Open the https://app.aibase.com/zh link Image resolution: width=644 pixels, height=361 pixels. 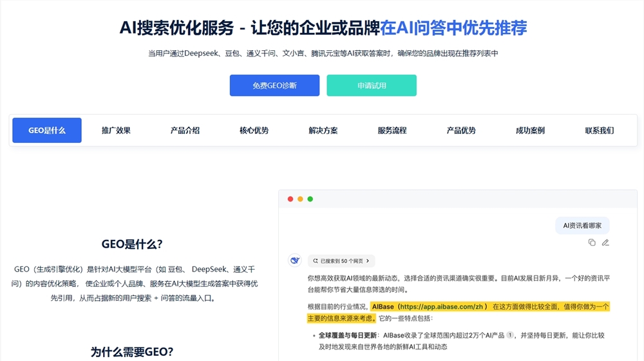click(x=442, y=306)
